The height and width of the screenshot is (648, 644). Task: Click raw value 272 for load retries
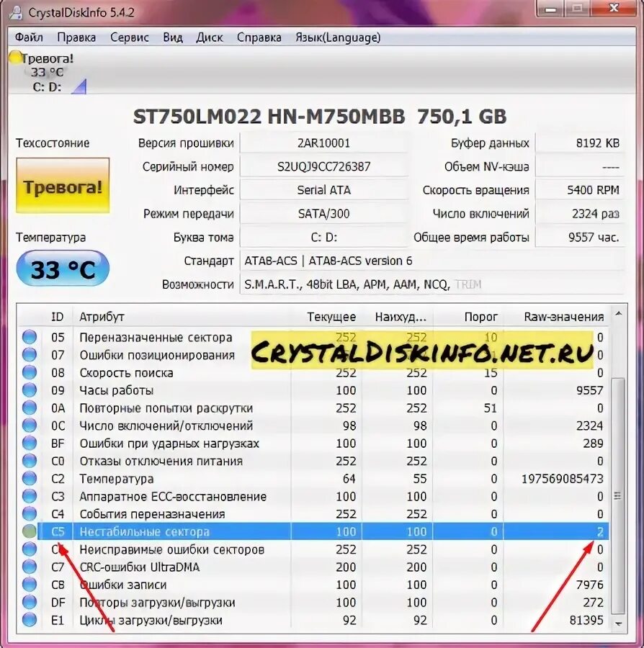pos(593,602)
